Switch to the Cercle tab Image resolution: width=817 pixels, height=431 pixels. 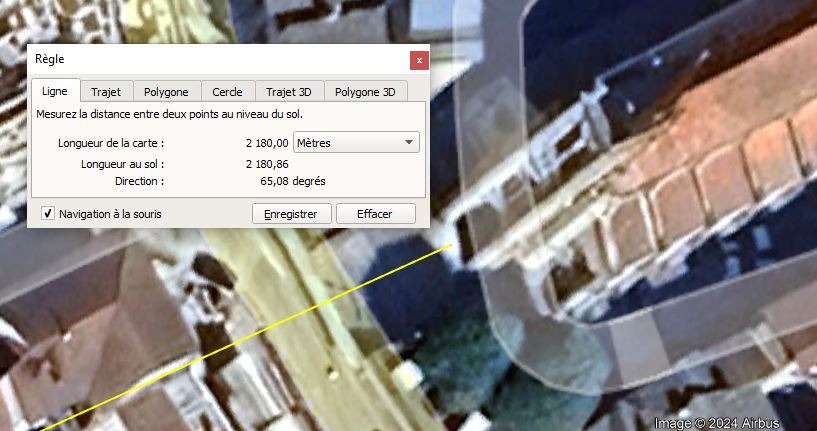click(227, 92)
